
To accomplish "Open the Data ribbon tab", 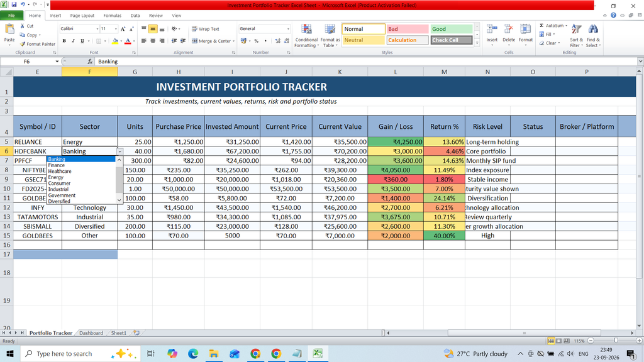I will 135,16.
